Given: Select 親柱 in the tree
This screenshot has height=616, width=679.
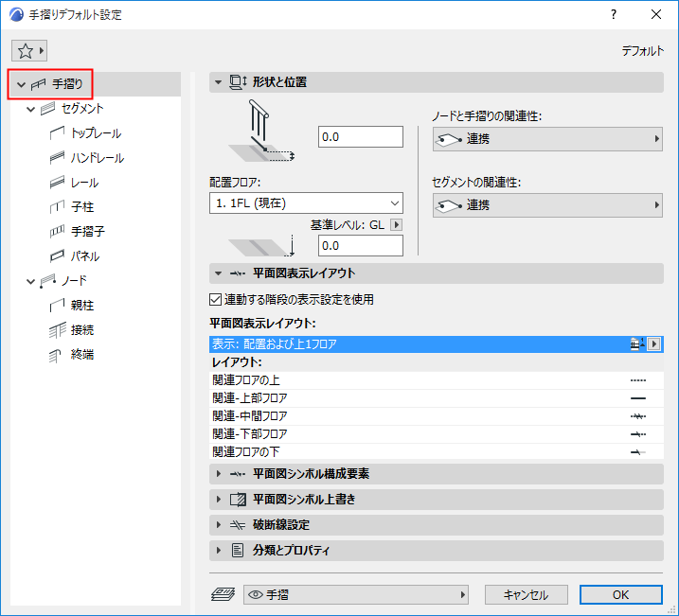Looking at the screenshot, I should pos(82,306).
